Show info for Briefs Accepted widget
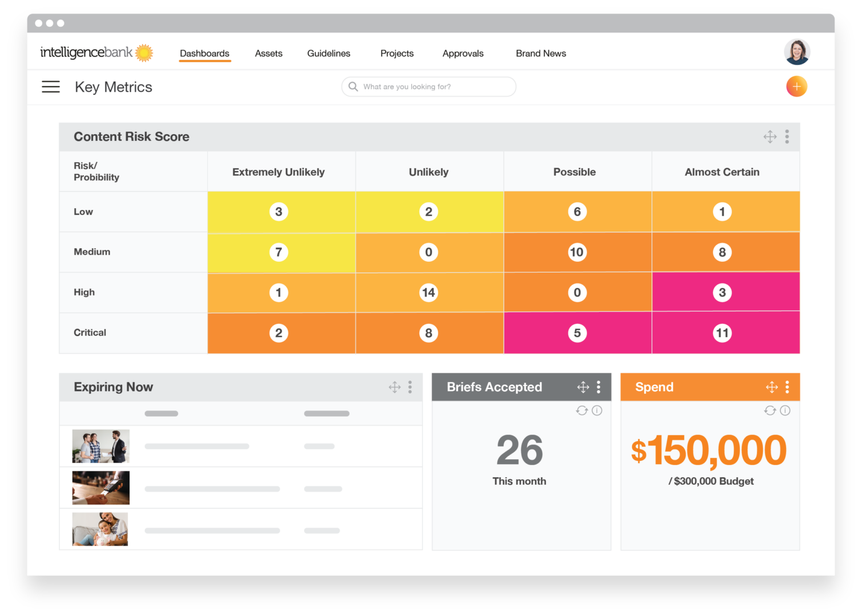The height and width of the screenshot is (616, 862). (x=597, y=411)
